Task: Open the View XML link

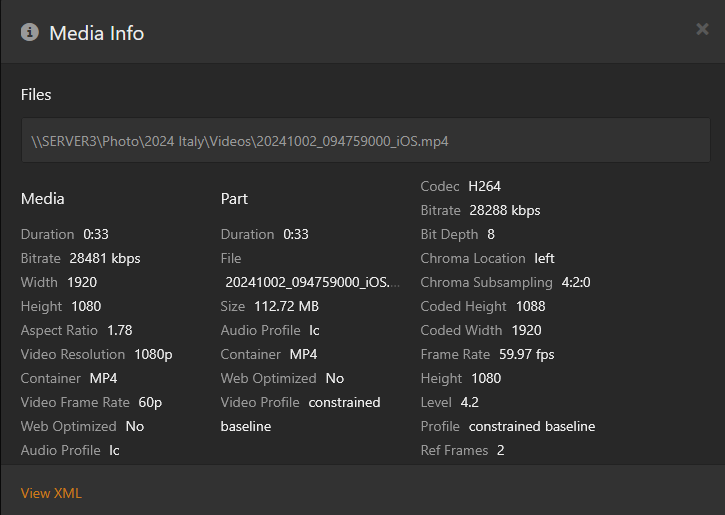Action: coord(52,493)
